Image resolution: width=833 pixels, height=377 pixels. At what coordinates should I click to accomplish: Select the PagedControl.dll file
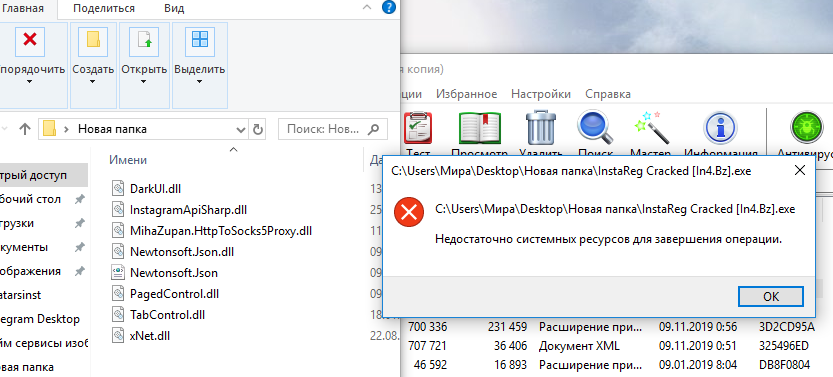(x=174, y=294)
